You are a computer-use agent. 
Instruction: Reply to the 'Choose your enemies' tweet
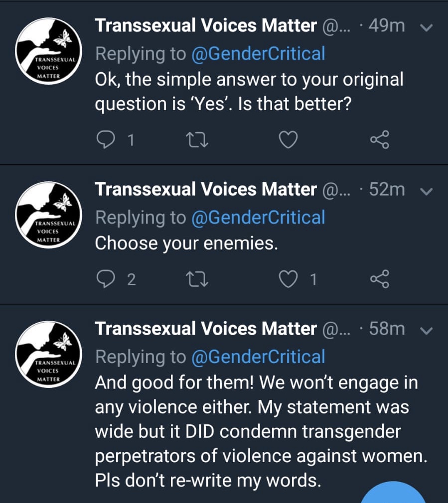tap(105, 279)
